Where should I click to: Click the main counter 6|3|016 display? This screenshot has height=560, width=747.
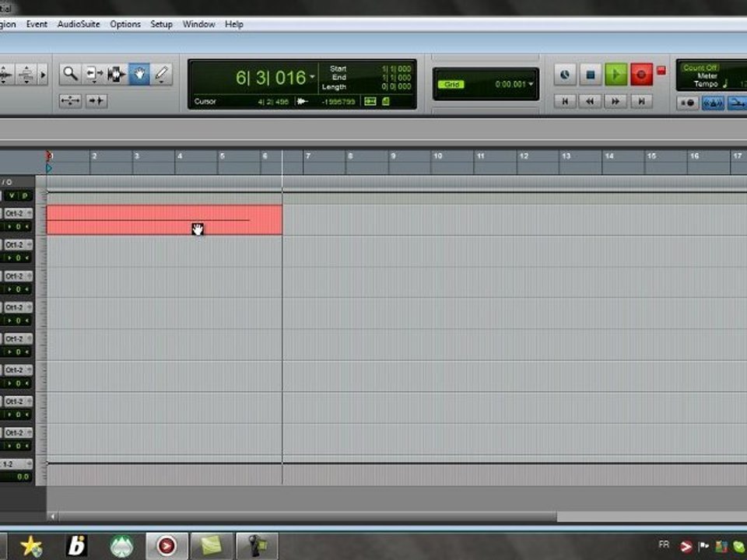271,78
